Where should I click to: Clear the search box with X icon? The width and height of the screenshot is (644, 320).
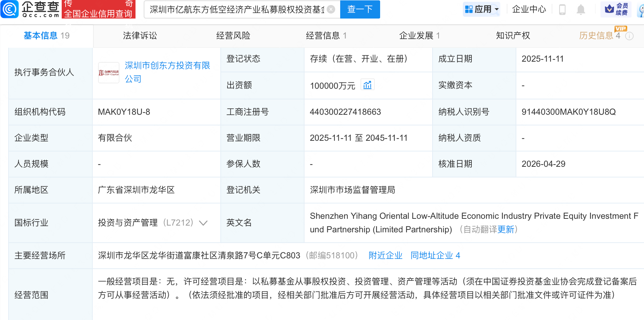point(331,9)
